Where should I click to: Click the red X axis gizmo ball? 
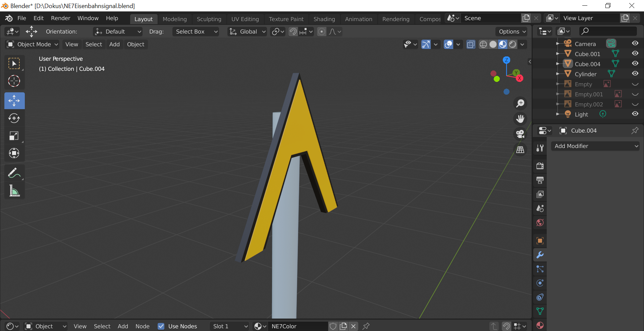[x=520, y=78]
